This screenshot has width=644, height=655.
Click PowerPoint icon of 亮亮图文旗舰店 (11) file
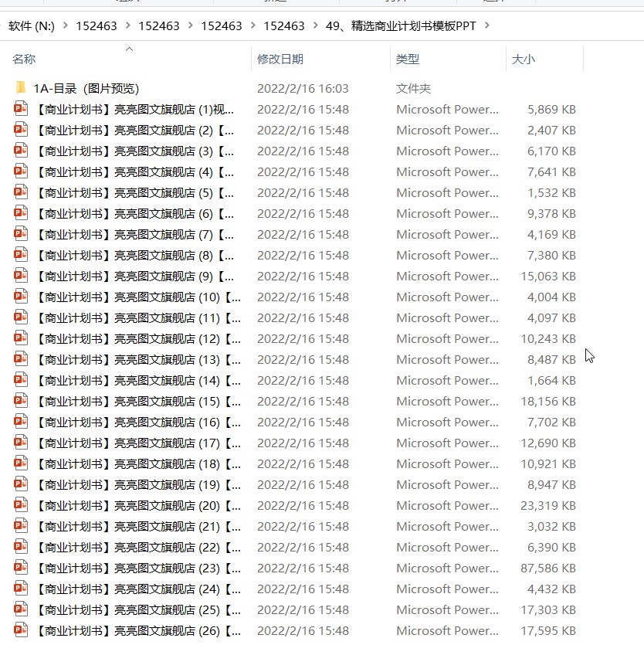21,317
